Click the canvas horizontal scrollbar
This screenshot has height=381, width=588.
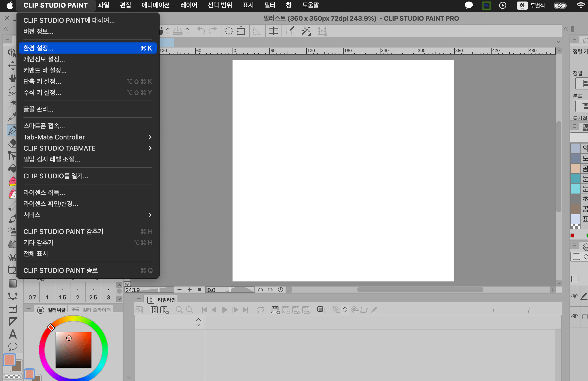[420, 290]
